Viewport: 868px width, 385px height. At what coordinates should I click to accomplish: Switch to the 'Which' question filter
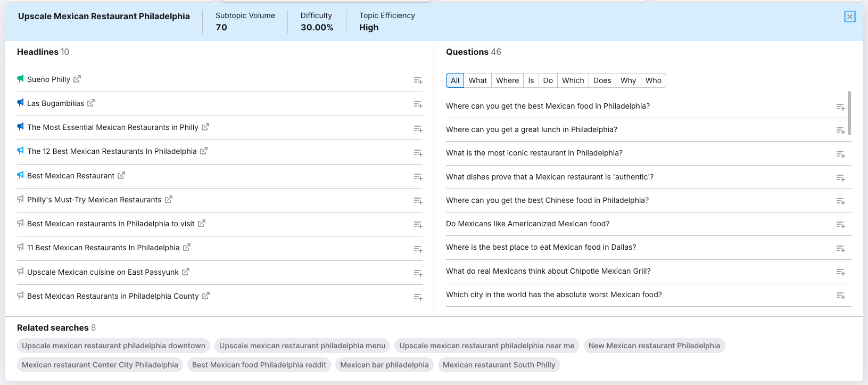573,80
